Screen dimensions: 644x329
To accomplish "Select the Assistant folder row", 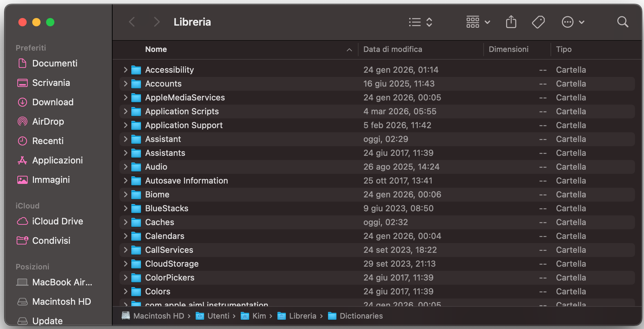I will pos(163,139).
